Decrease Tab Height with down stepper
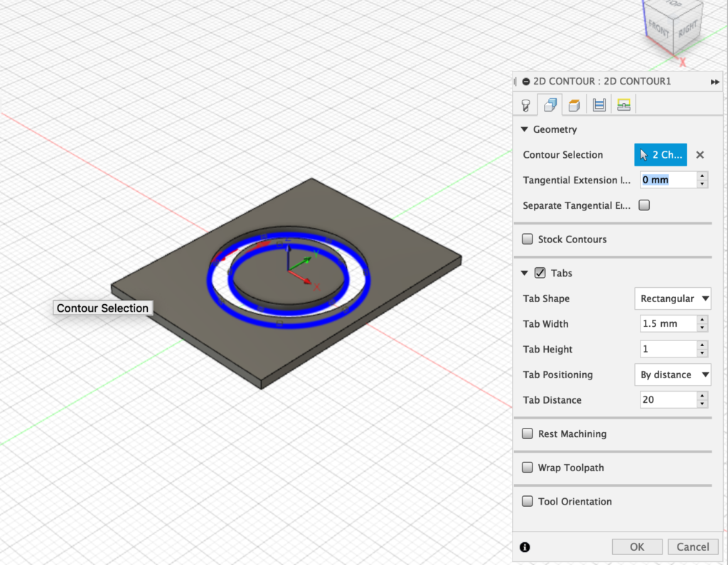The width and height of the screenshot is (728, 565). tap(702, 353)
